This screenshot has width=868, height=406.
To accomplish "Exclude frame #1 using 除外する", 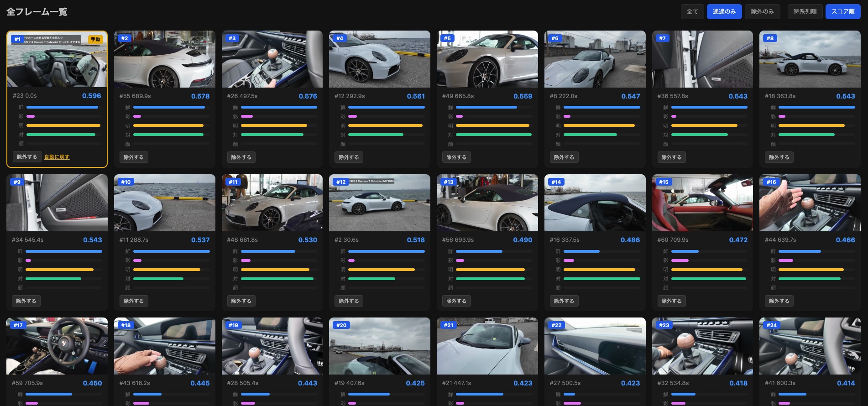I will [27, 157].
